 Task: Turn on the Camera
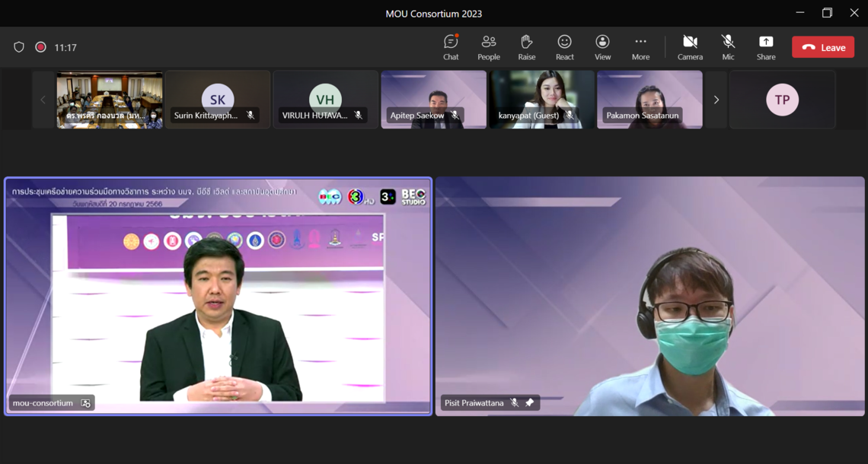tap(690, 46)
